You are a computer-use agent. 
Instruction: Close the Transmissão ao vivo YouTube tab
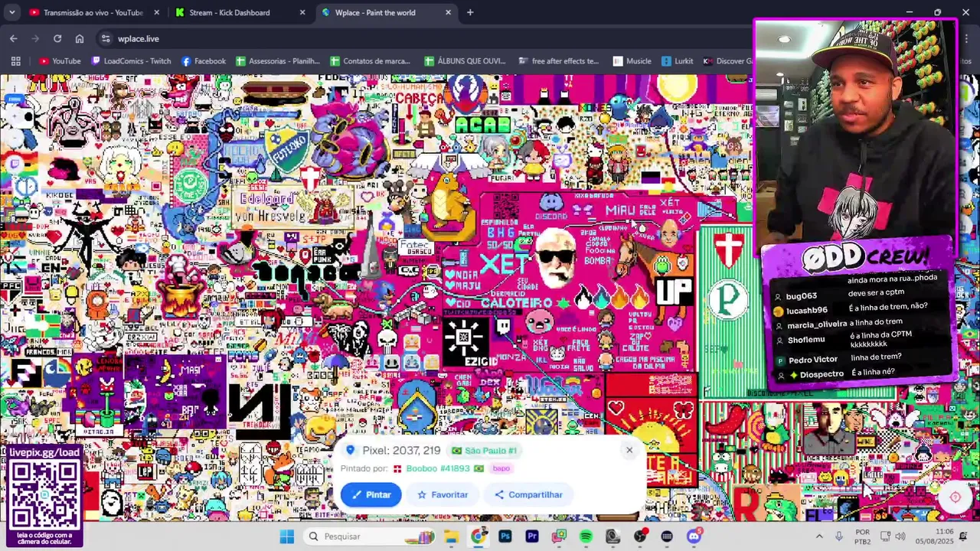tap(156, 12)
